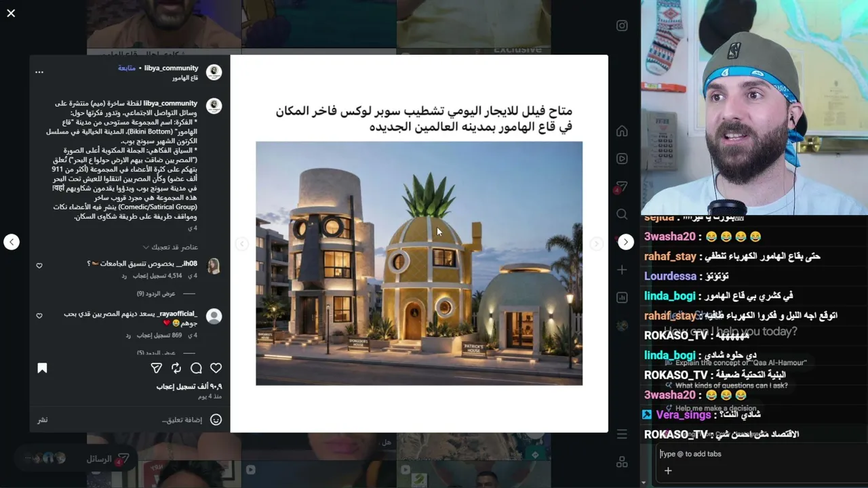868x488 pixels.
Task: Open the _rayaofficial username link
Action: 178,314
